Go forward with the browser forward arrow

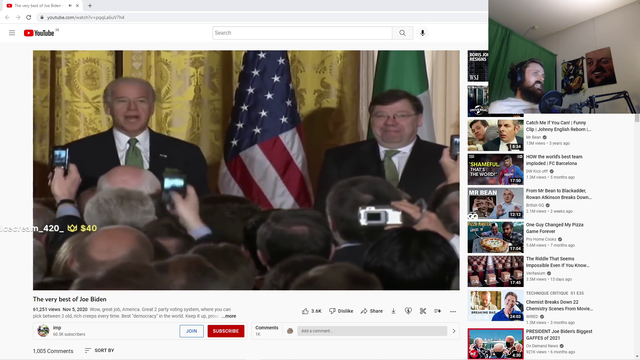[18, 18]
